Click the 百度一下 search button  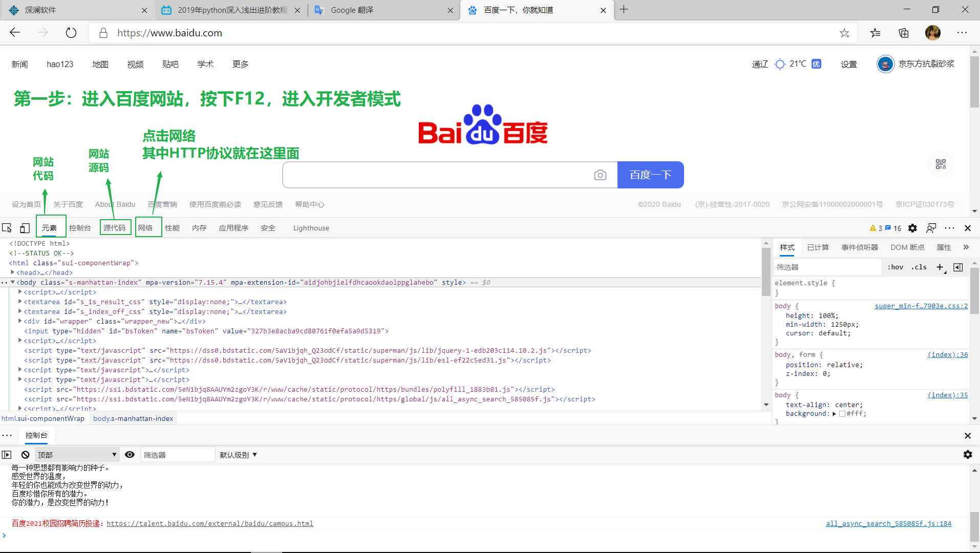point(650,175)
